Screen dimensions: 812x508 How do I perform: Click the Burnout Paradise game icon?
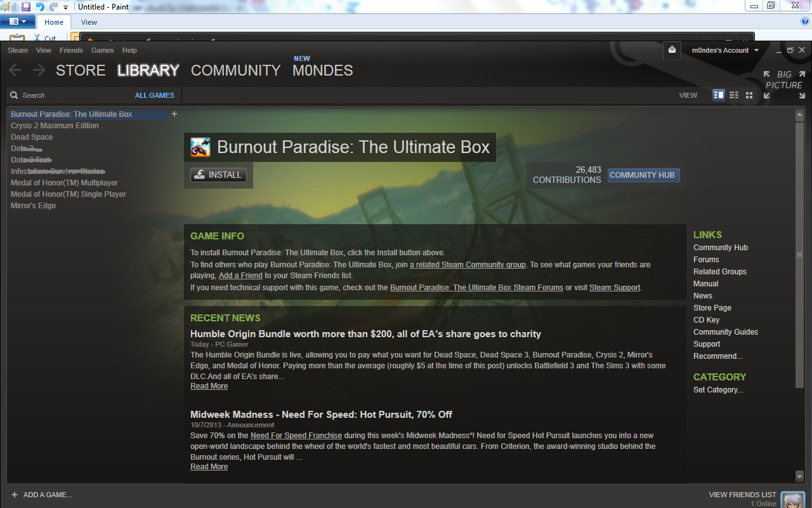coord(200,147)
